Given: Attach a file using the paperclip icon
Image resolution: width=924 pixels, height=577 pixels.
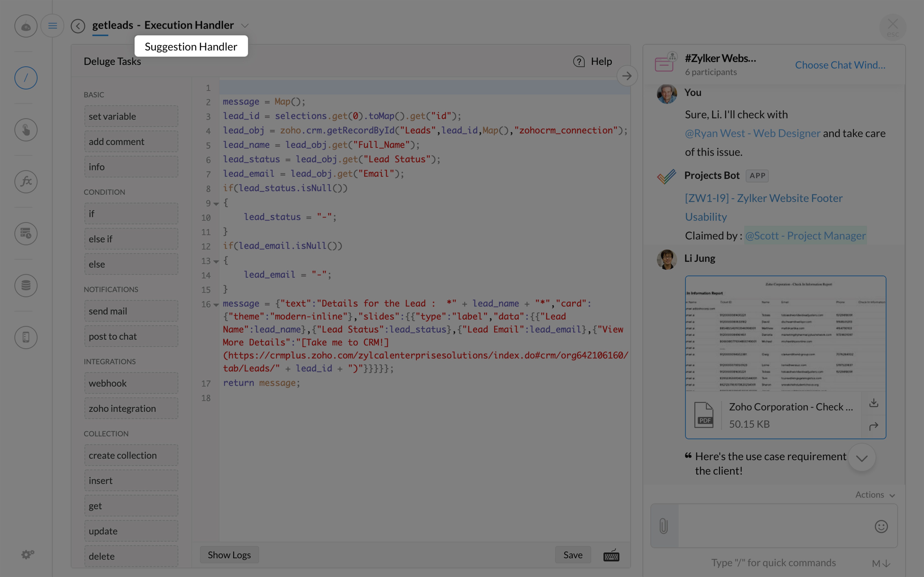Looking at the screenshot, I should click(x=663, y=526).
